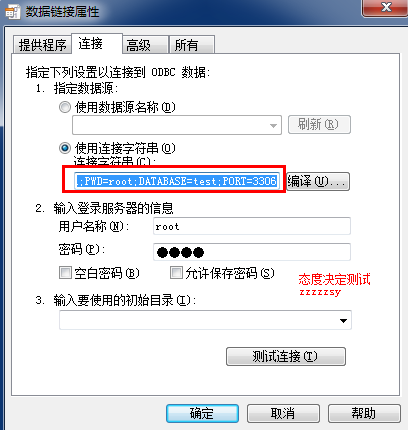Choose 使用连接字符串 radio option
Viewport: 408px width, 430px height.
pyautogui.click(x=65, y=148)
